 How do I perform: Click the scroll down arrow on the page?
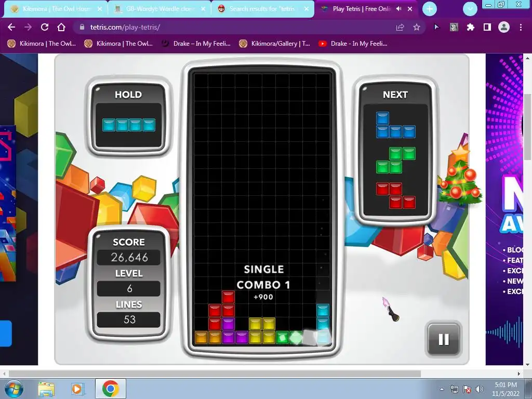point(528,365)
